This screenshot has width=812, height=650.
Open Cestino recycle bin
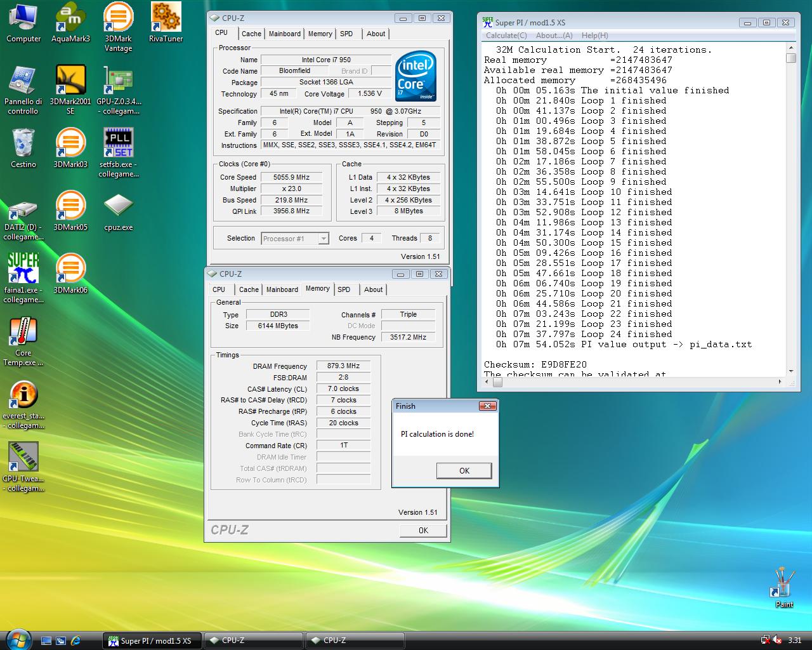coord(23,149)
